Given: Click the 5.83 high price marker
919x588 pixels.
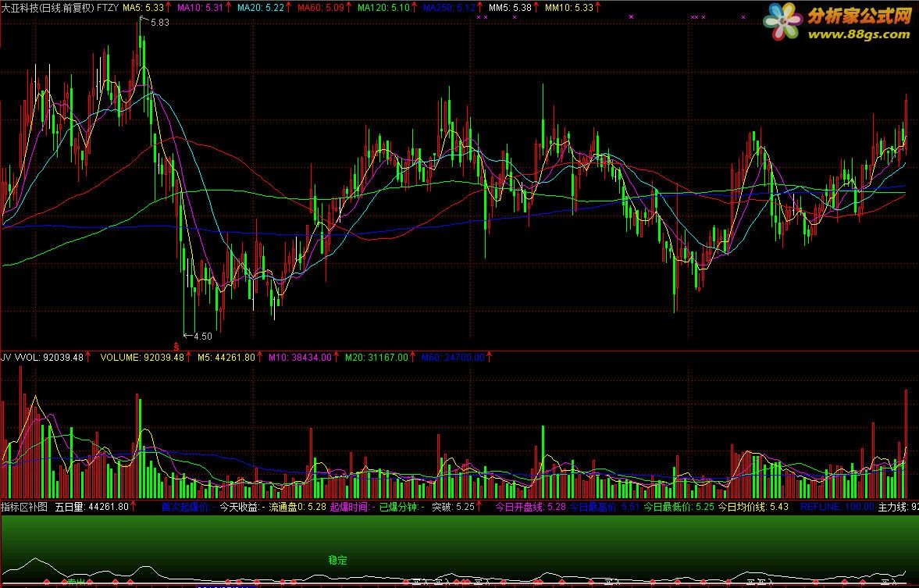Looking at the screenshot, I should (x=159, y=23).
